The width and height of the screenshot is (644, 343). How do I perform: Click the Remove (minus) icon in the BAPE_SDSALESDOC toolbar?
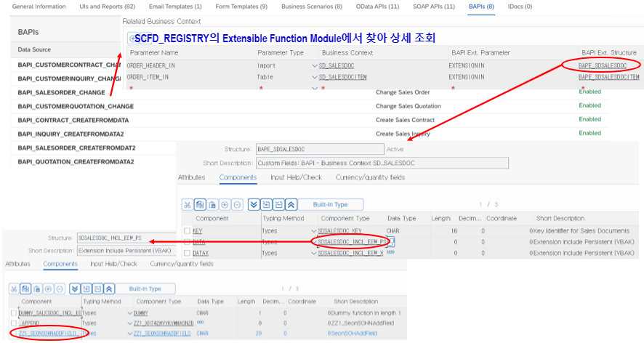(237, 205)
